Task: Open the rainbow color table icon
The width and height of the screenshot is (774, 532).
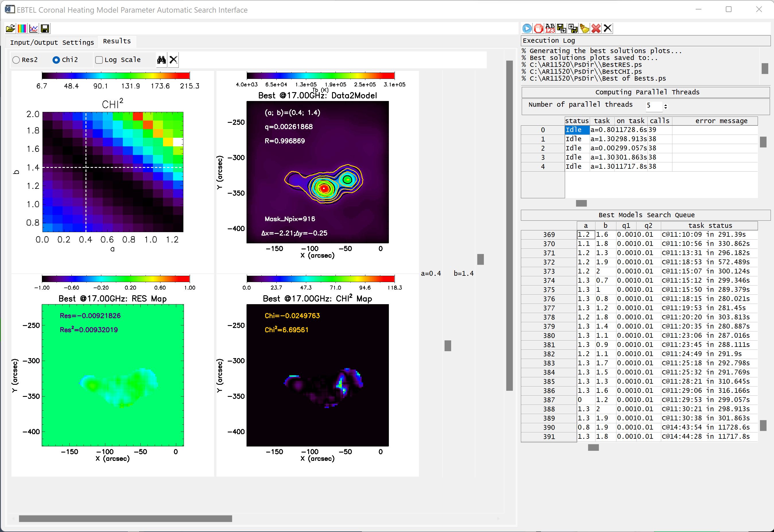Action: 22,29
